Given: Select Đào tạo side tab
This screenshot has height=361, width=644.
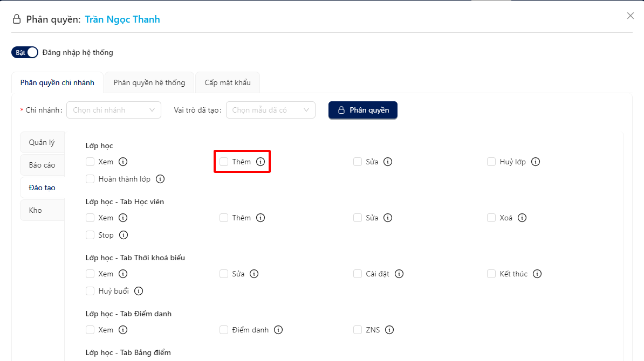Looking at the screenshot, I should [42, 188].
